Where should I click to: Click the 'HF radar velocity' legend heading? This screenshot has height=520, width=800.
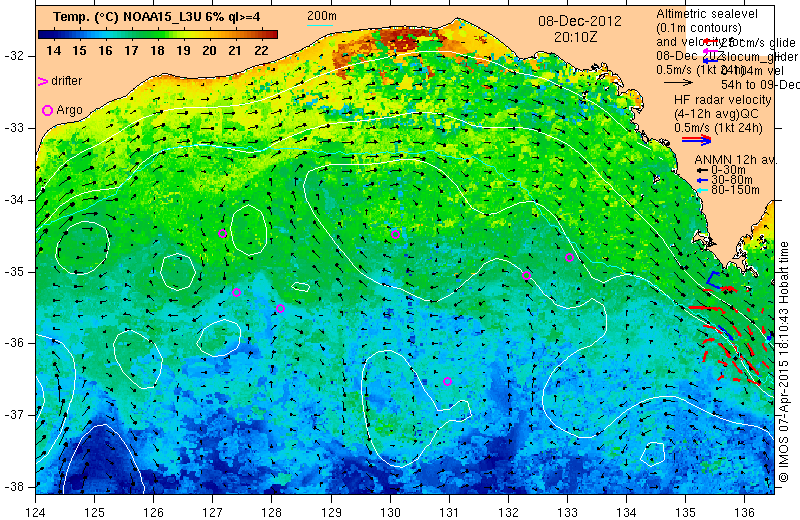pos(722,100)
